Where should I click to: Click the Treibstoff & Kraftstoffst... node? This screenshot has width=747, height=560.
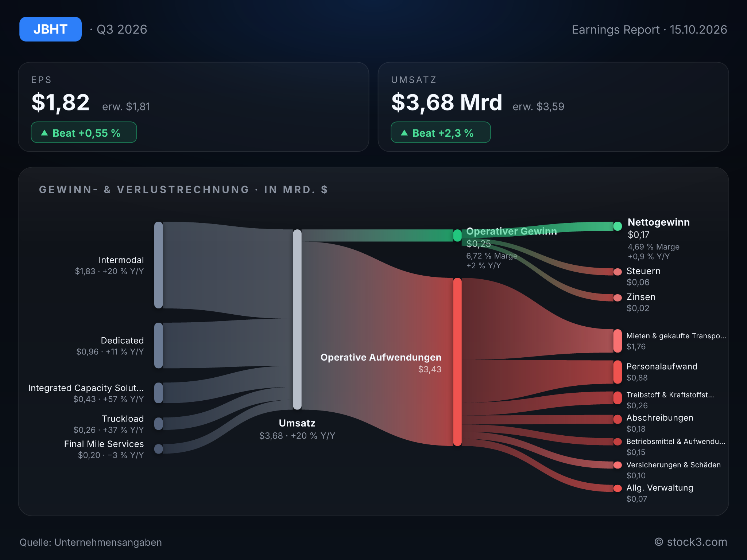point(618,398)
